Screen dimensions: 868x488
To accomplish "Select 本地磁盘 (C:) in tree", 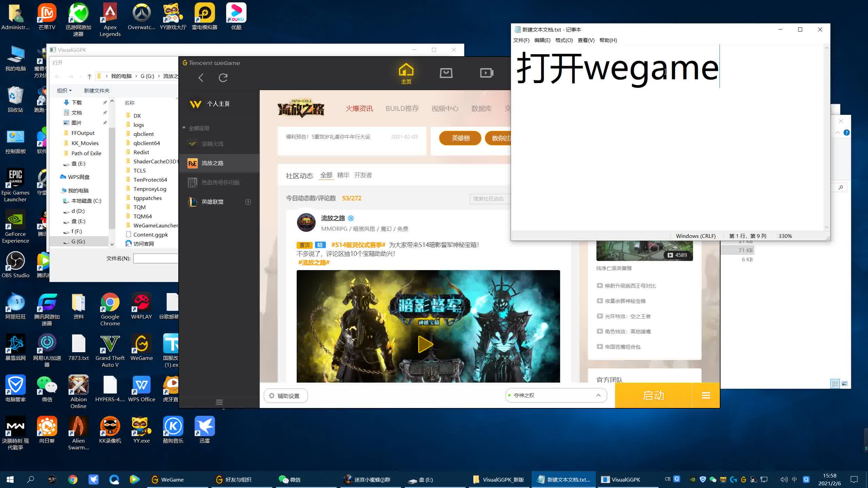I will pos(86,201).
